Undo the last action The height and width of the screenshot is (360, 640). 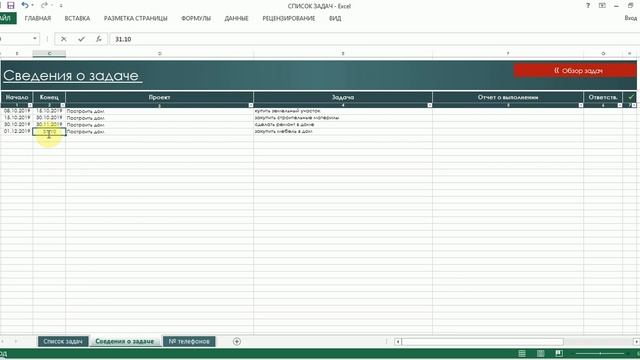click(x=24, y=5)
